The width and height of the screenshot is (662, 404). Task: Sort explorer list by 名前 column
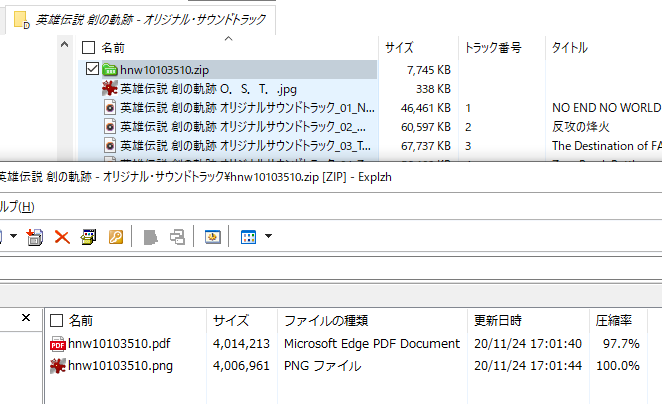click(113, 48)
